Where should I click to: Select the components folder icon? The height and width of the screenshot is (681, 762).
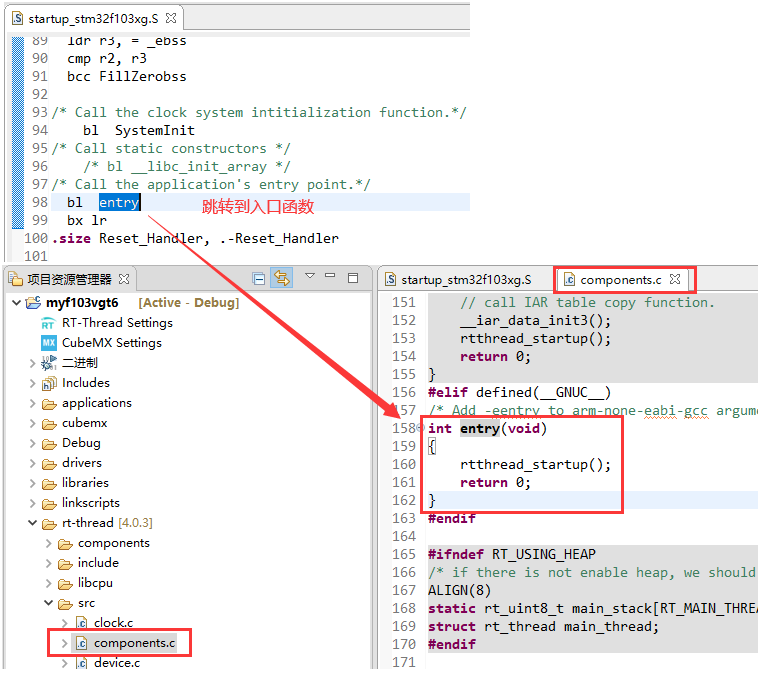point(65,544)
